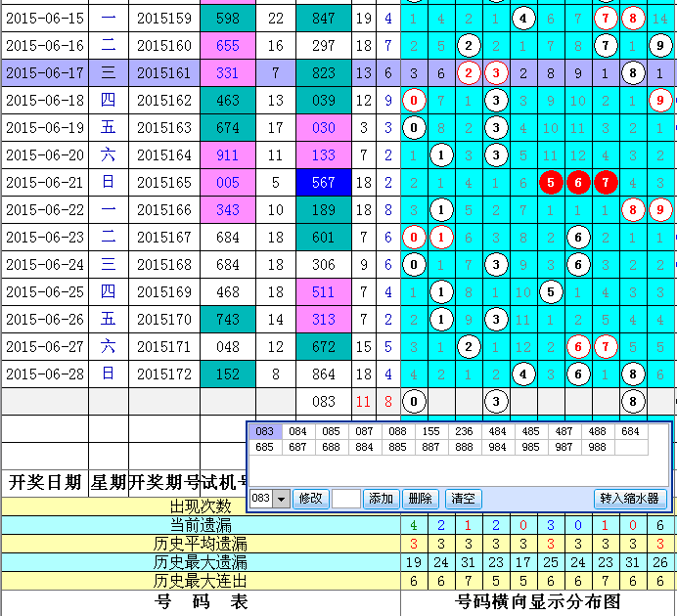The width and height of the screenshot is (677, 616).
Task: Select number 085 in the list panel
Action: pos(332,431)
